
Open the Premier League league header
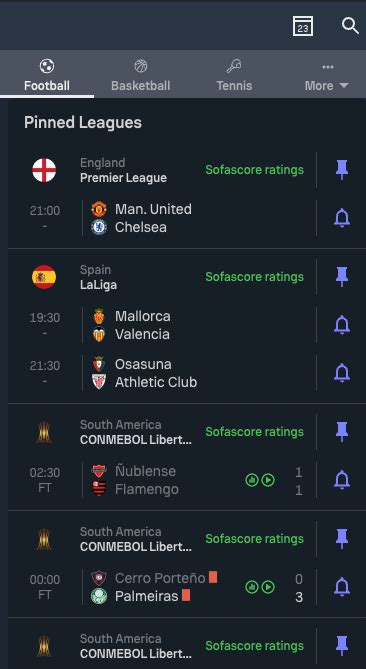pos(123,170)
